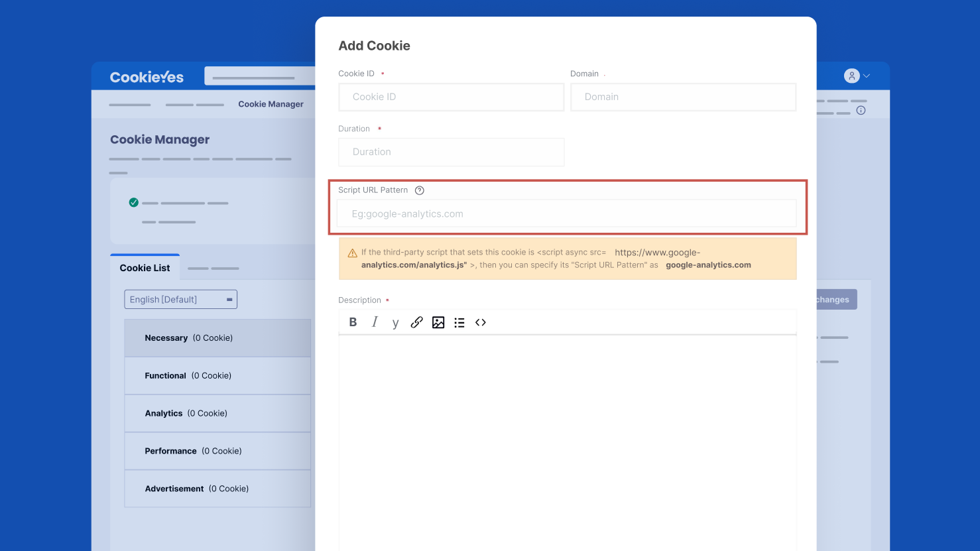Click the Script URL Pattern field
980x551 pixels.
[x=567, y=213]
